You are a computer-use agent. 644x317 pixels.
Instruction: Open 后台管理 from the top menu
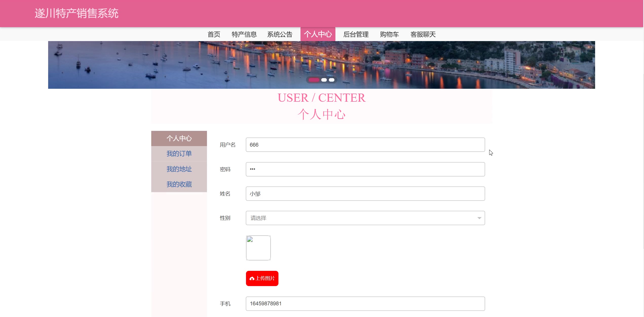(x=356, y=34)
